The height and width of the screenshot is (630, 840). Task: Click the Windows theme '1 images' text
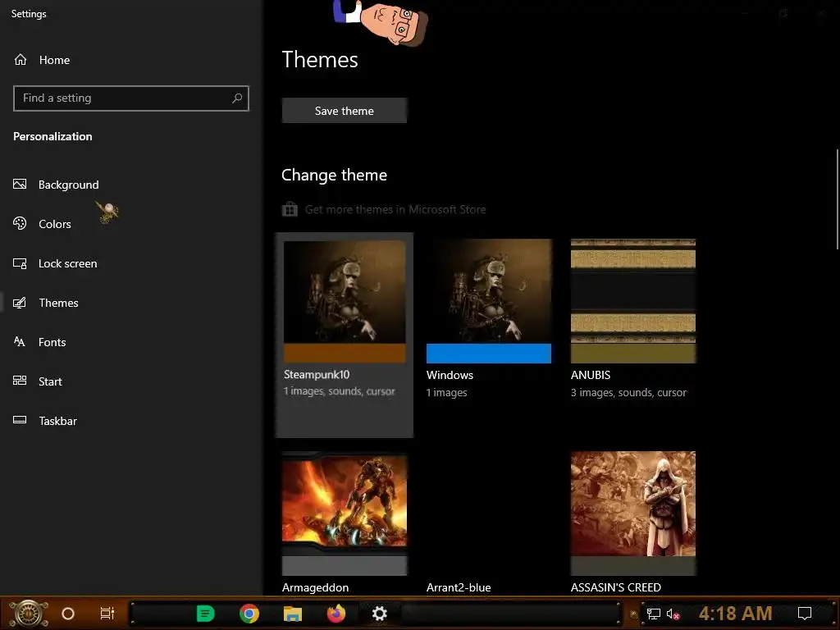pos(447,393)
